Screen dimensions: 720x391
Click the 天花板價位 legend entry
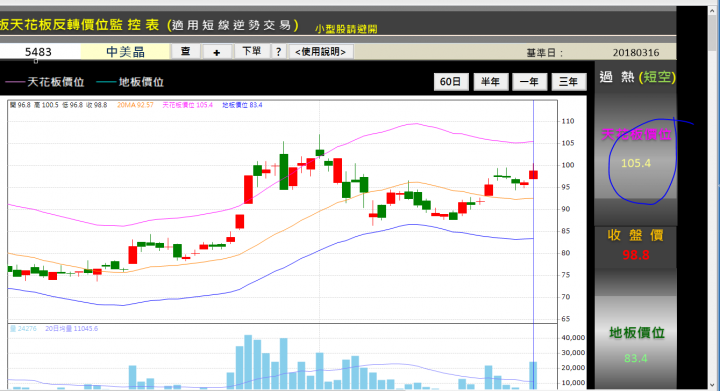[45, 82]
